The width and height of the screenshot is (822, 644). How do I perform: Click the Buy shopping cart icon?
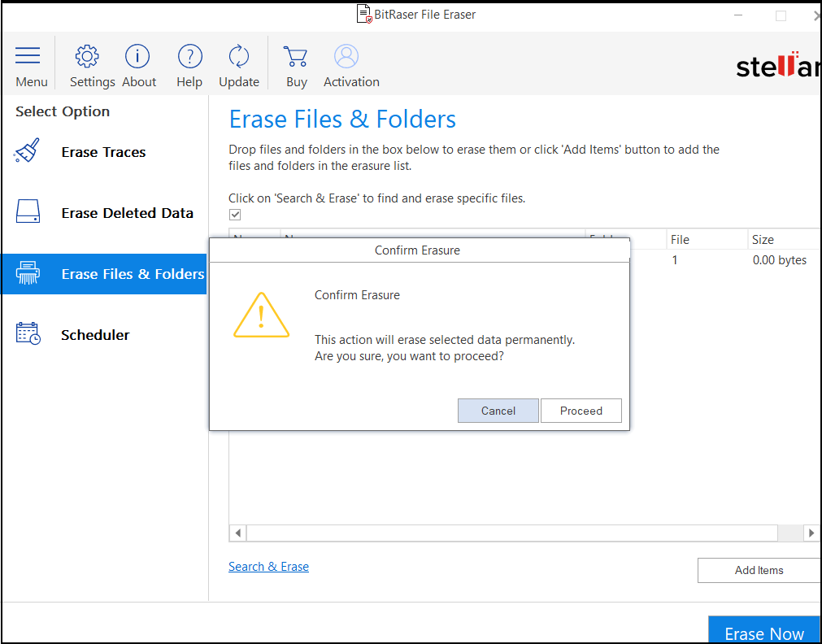pos(295,56)
